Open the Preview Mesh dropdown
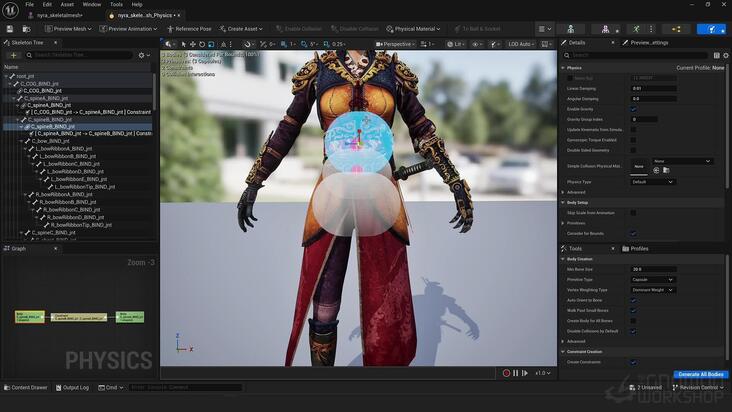 (x=68, y=29)
